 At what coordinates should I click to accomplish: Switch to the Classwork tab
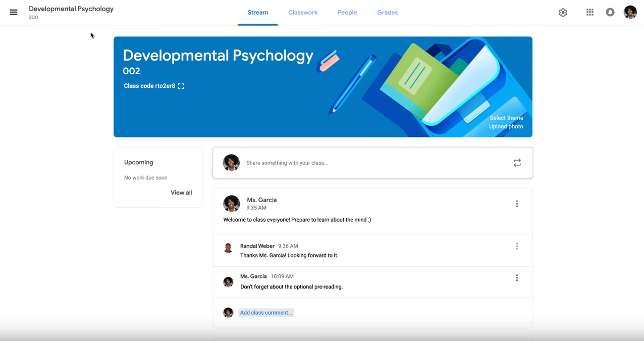pyautogui.click(x=302, y=12)
